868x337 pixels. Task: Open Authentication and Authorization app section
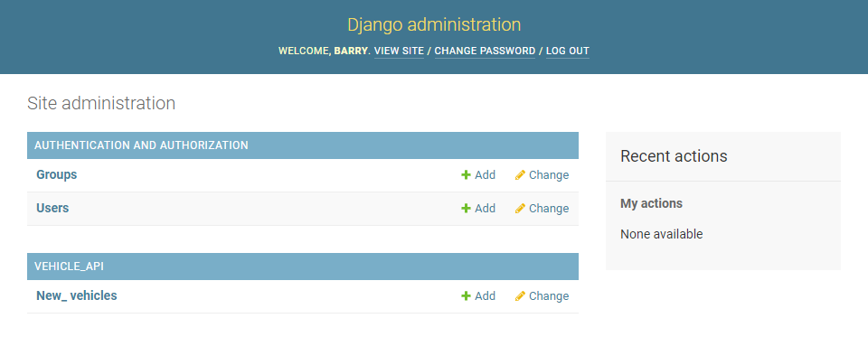click(x=141, y=145)
